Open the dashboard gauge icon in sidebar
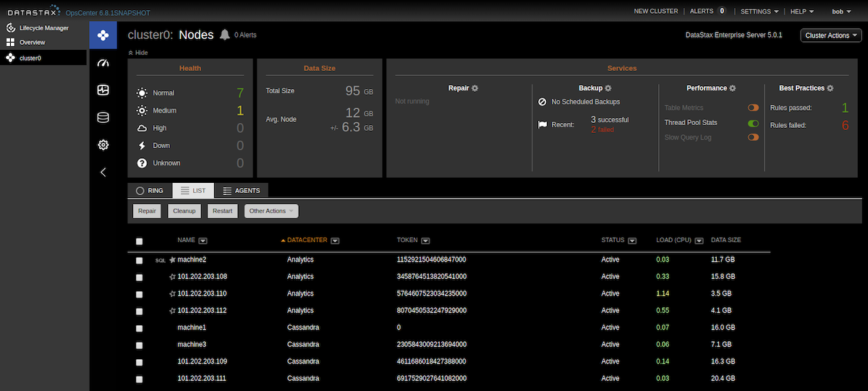Screen dimensions: 868x391 (x=103, y=63)
